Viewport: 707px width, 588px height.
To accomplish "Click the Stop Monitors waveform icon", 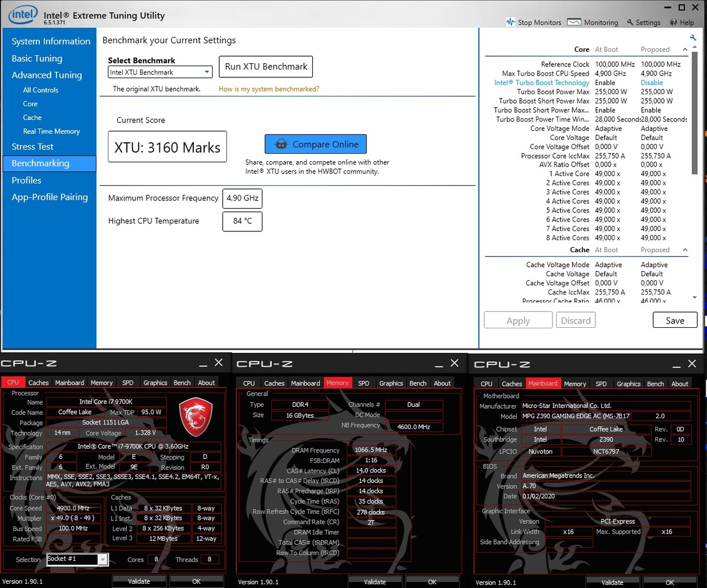I will tap(511, 22).
